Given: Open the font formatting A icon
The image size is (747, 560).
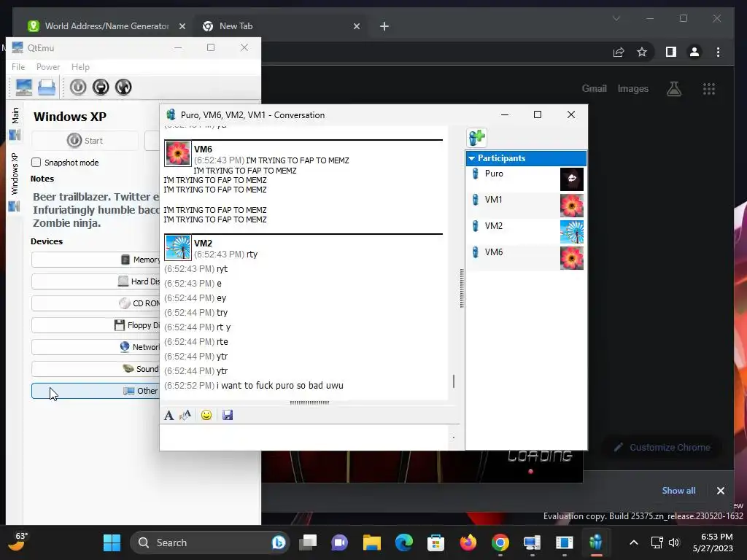Looking at the screenshot, I should tap(169, 415).
